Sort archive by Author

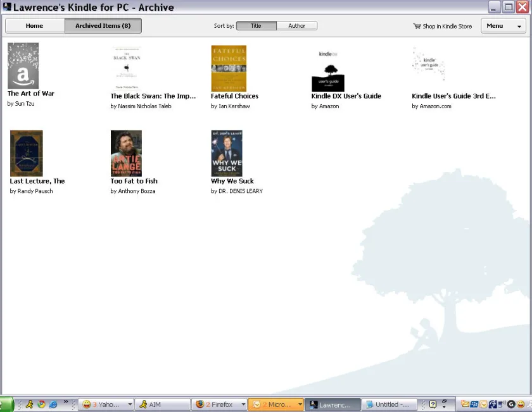click(297, 26)
